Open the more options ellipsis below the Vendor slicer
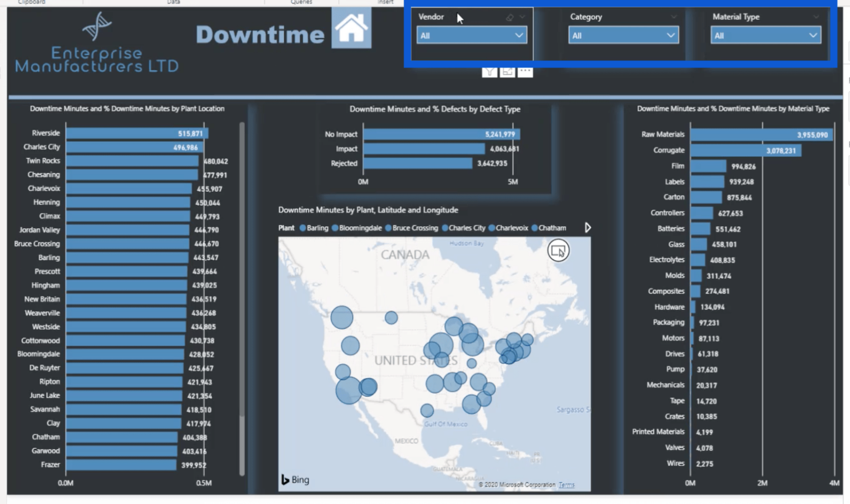Viewport: 850px width, 504px height. click(x=525, y=72)
